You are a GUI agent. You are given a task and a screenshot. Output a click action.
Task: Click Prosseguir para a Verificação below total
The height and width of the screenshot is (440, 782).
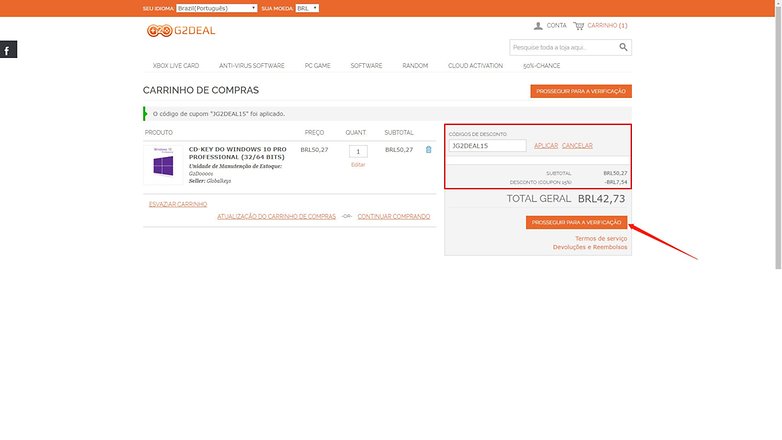coord(577,222)
